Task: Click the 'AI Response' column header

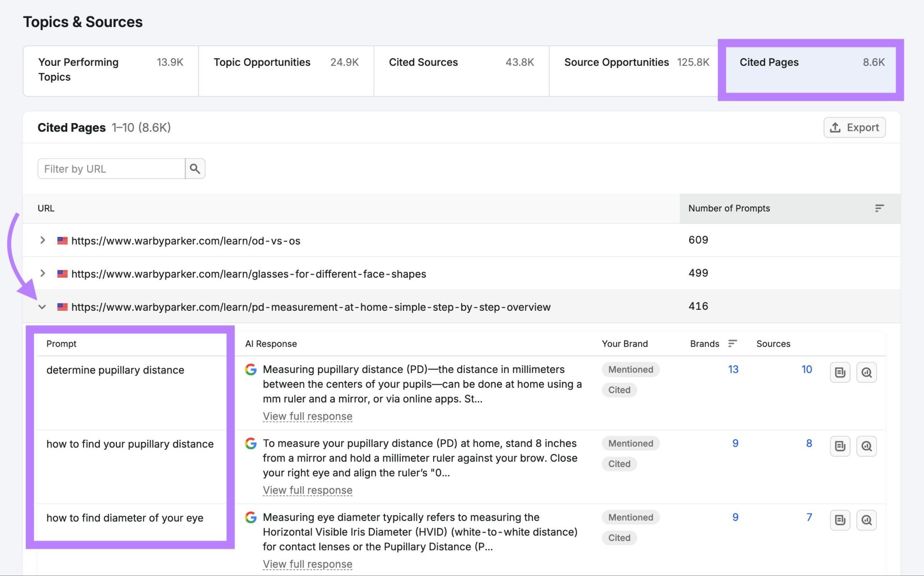Action: pyautogui.click(x=271, y=344)
